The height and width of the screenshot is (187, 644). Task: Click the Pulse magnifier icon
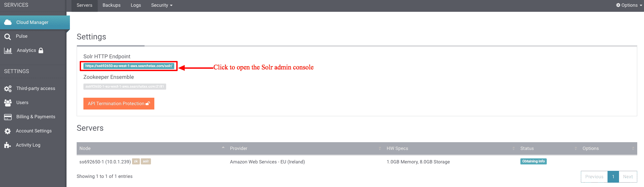pos(7,36)
